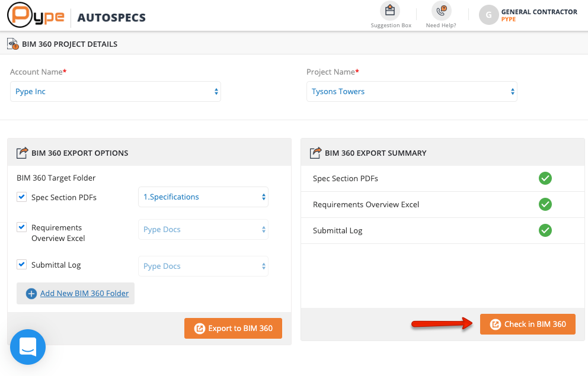This screenshot has width=588, height=376.
Task: Click the plus icon for new folder
Action: 31,294
